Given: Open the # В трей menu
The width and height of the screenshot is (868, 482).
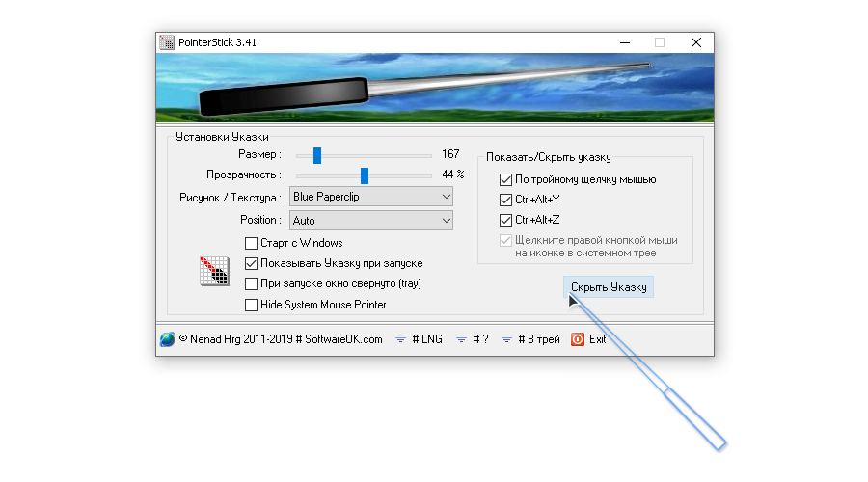Looking at the screenshot, I should click(530, 339).
